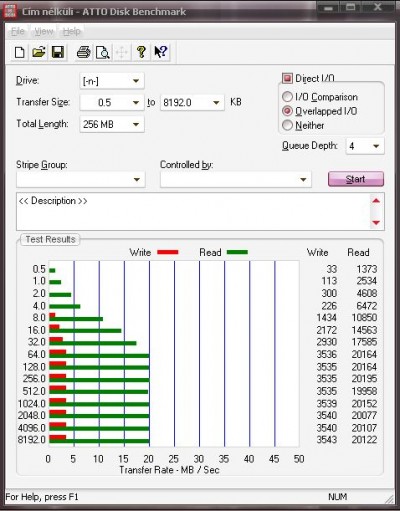Activate the context help pointer icon
400x511 pixels.
pos(161,52)
